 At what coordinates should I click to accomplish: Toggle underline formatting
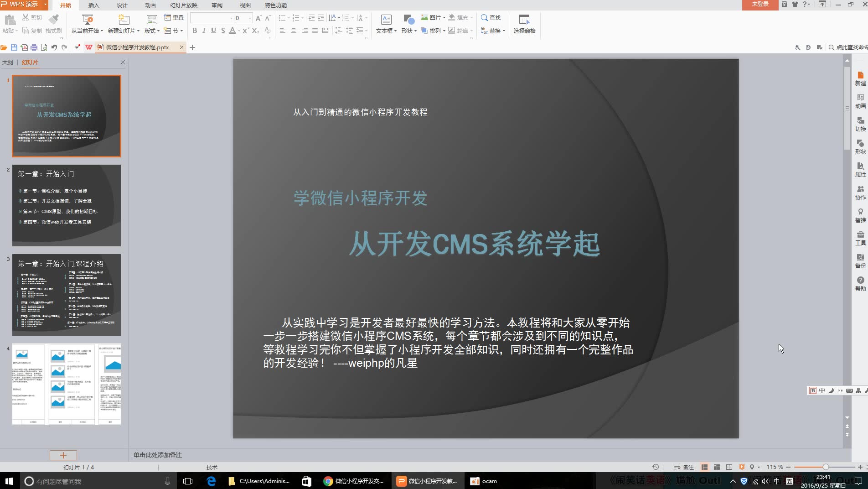pyautogui.click(x=213, y=31)
